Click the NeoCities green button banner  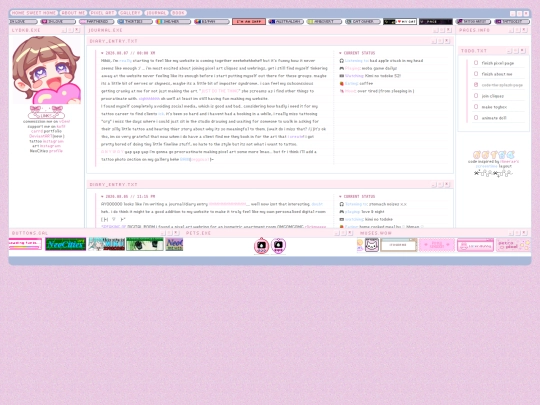click(x=65, y=244)
